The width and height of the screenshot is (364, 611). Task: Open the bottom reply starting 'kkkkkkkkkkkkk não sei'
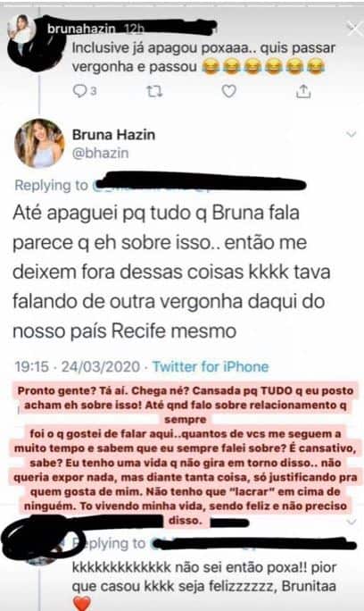pos(204,576)
